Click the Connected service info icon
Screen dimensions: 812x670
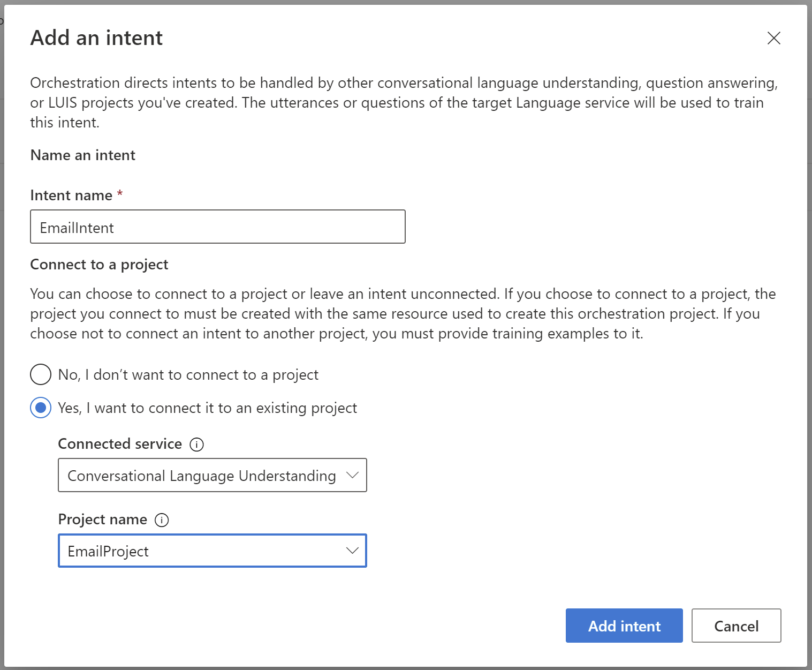pos(197,445)
